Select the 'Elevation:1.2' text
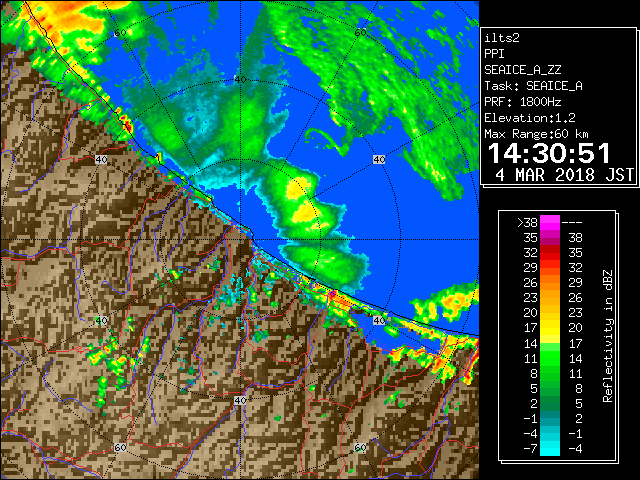Image resolution: width=640 pixels, height=480 pixels. [x=530, y=118]
